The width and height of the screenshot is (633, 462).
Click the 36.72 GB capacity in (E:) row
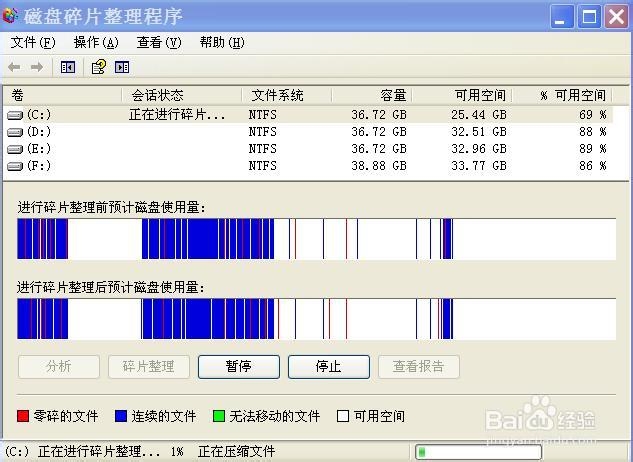click(x=379, y=149)
